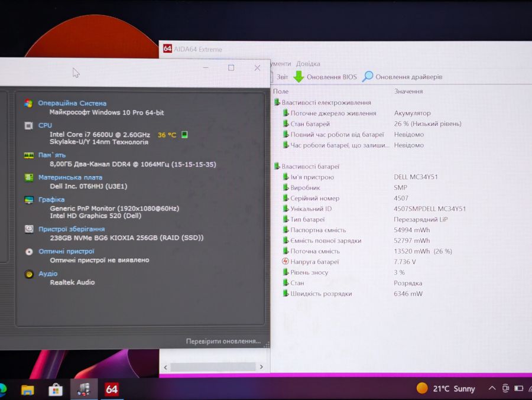
Task: Open the Пам'ять memory section link
Action: [x=51, y=155]
